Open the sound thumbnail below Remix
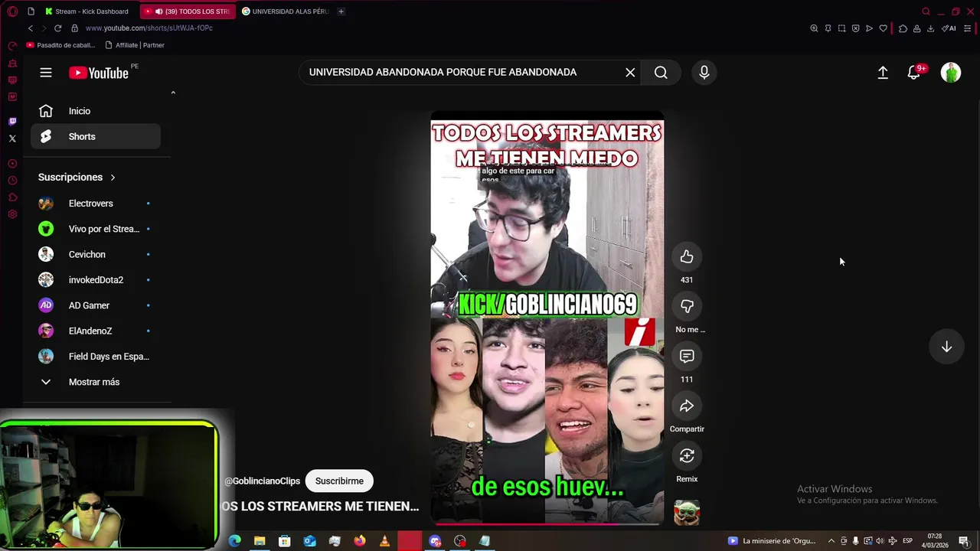The height and width of the screenshot is (551, 980). click(687, 512)
